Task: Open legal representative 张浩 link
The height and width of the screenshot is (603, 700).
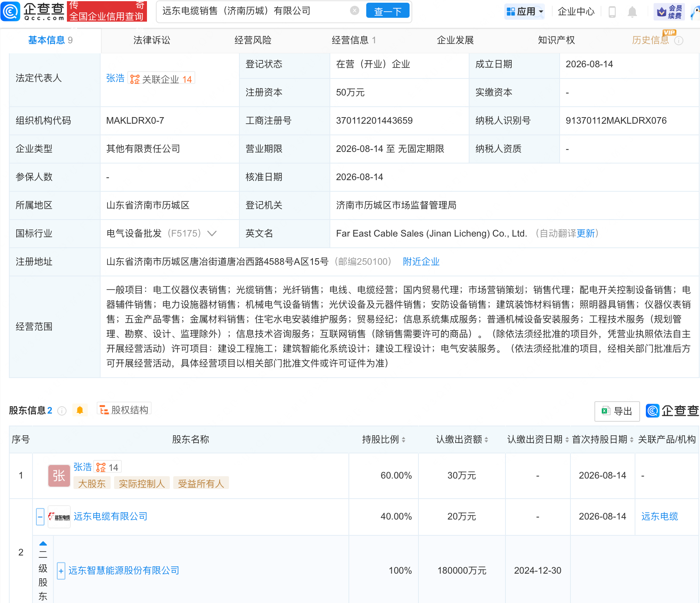Action: 115,78
